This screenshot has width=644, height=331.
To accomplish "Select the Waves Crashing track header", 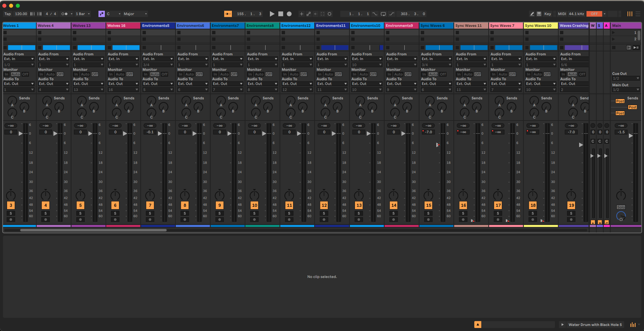I will pos(574,26).
